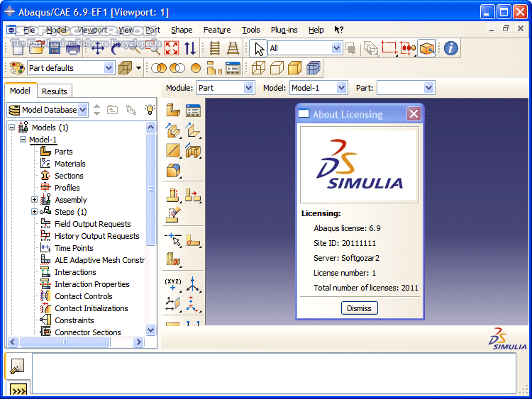Click the message area tab icon
This screenshot has height=399, width=532.
(17, 366)
